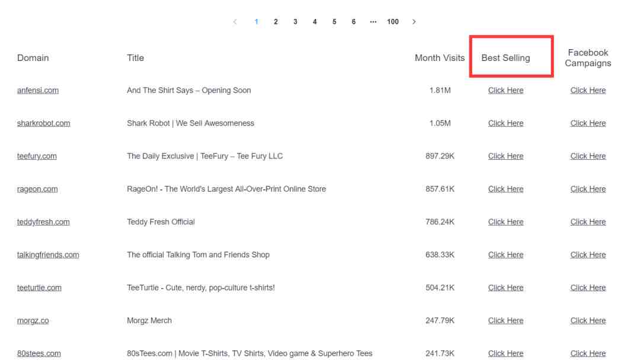Open Best Selling link for sharkrobot.com
Screen dimensions: 640x364
(x=505, y=123)
